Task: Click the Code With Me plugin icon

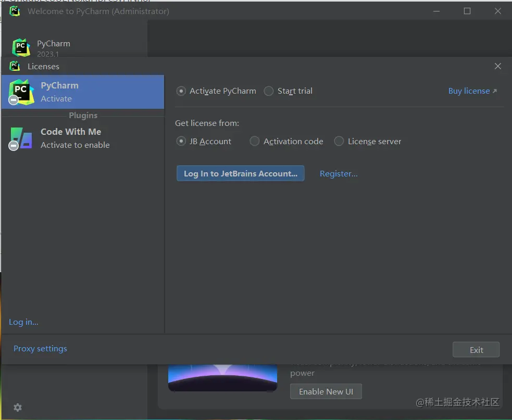Action: click(20, 138)
